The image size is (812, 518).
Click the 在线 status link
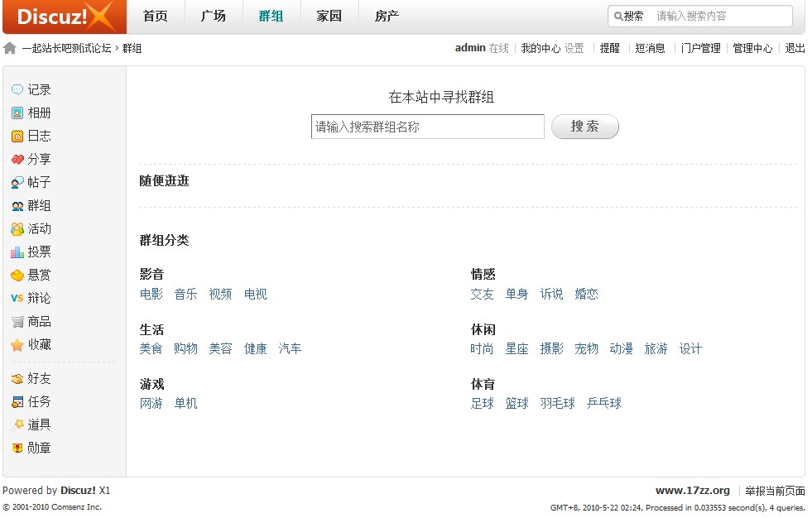coord(498,48)
